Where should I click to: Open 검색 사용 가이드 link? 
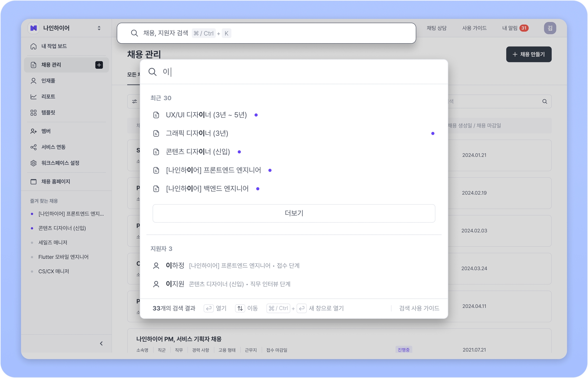pyautogui.click(x=419, y=308)
